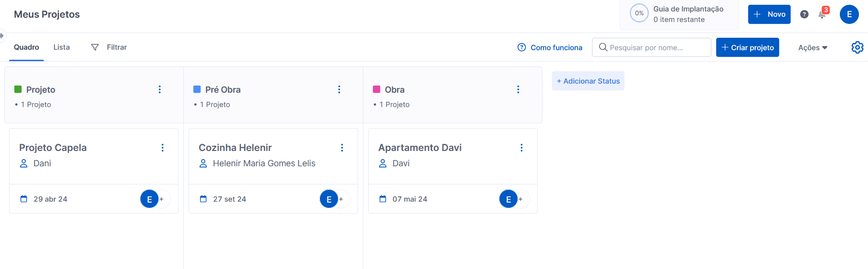Click the Guia de Implantação progress circle
The image size is (868, 269).
(x=639, y=13)
